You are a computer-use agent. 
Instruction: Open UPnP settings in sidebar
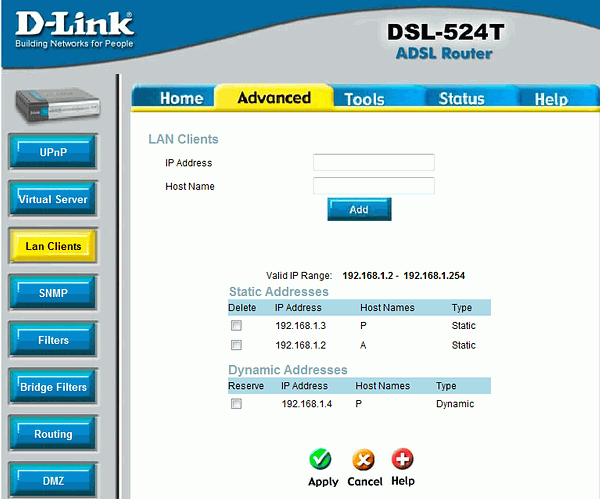point(53,152)
